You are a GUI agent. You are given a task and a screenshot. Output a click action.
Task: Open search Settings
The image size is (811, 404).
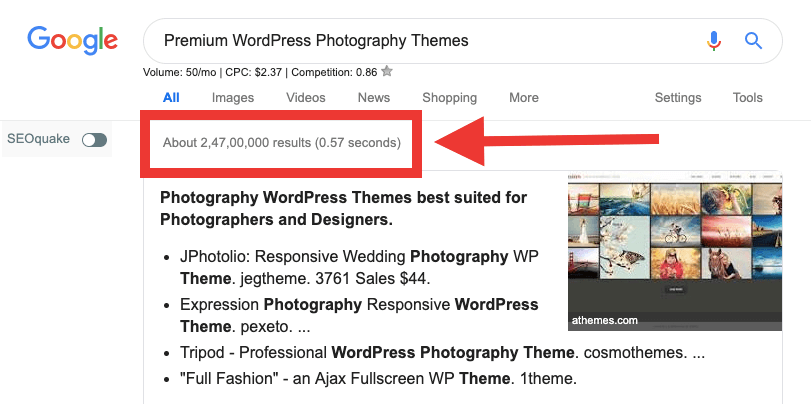coord(678,98)
